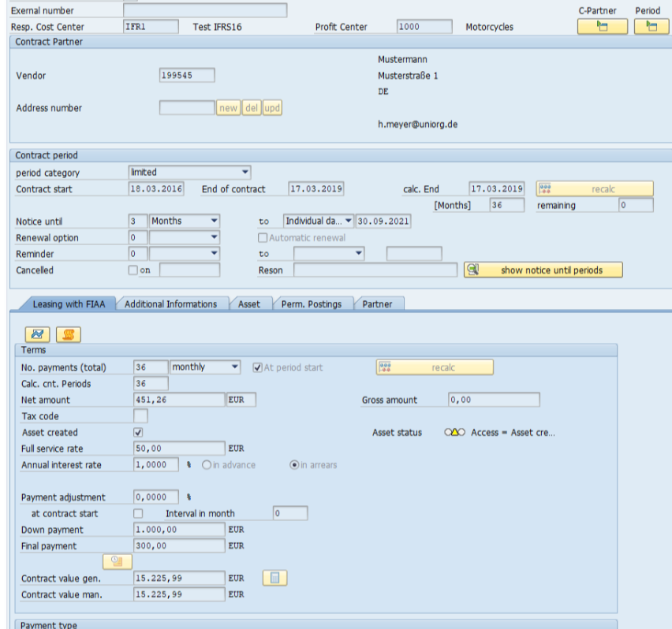Click calculator icon beside Contract value gen.

tap(274, 578)
